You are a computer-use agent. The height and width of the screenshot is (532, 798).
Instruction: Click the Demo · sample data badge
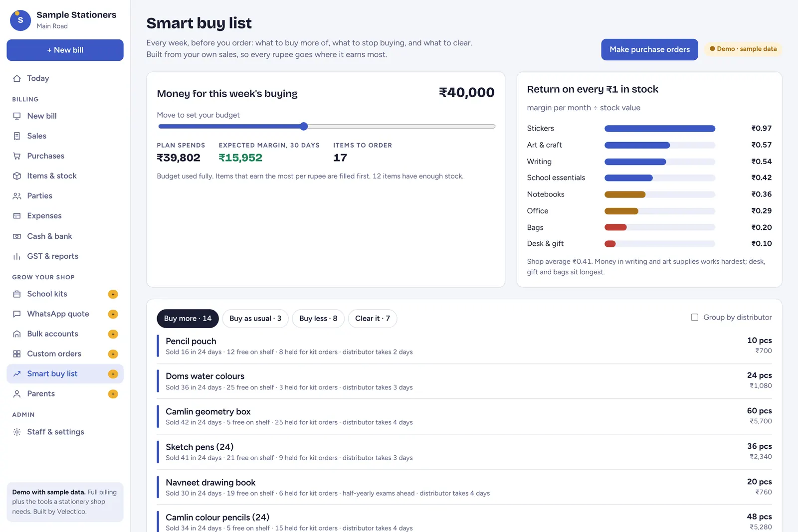743,49
